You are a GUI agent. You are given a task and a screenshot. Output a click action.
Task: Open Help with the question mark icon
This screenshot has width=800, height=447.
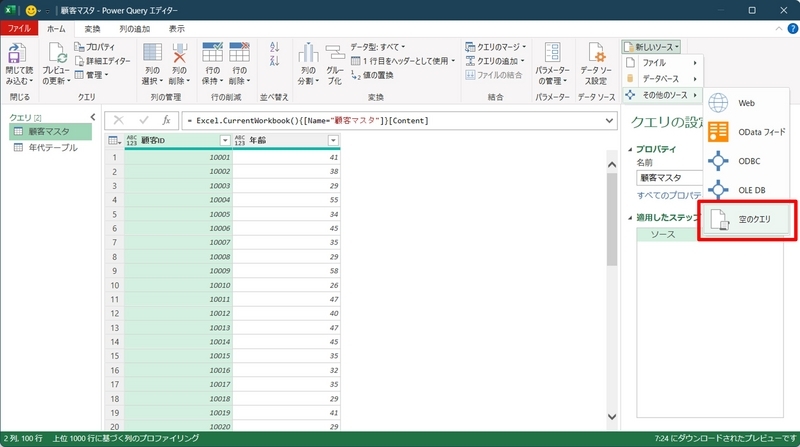[x=792, y=29]
